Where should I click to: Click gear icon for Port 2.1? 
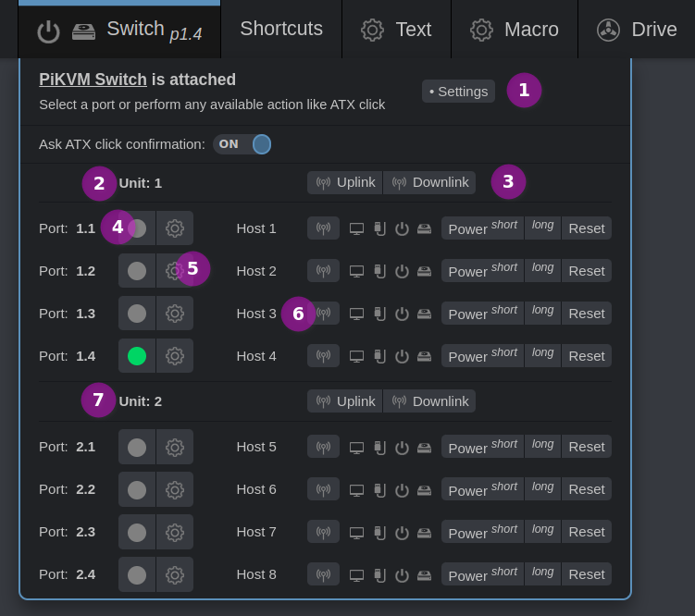pyautogui.click(x=175, y=447)
